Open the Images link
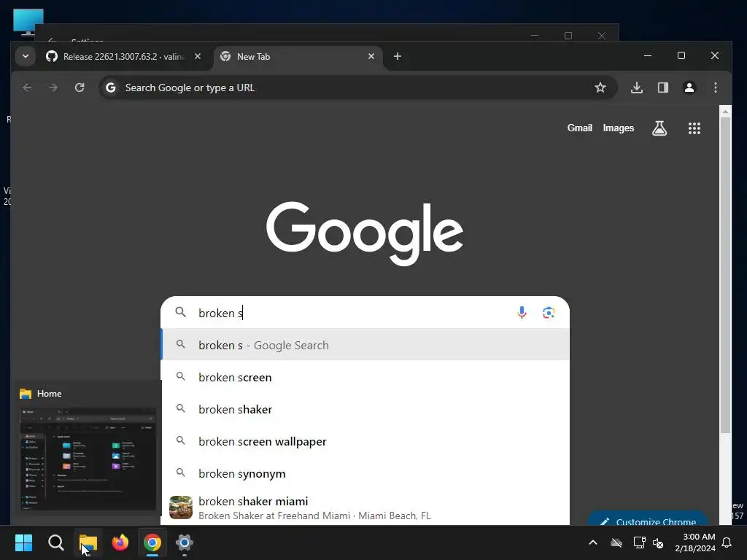Viewport: 747px width, 560px height. point(619,128)
